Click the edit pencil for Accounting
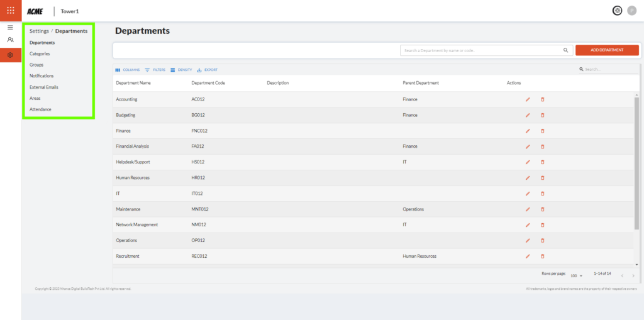 click(528, 99)
